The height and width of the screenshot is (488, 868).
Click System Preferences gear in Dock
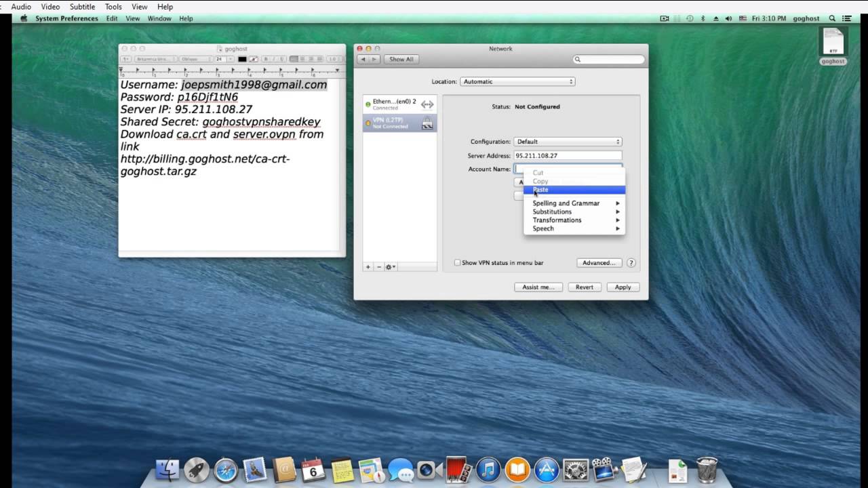(576, 470)
